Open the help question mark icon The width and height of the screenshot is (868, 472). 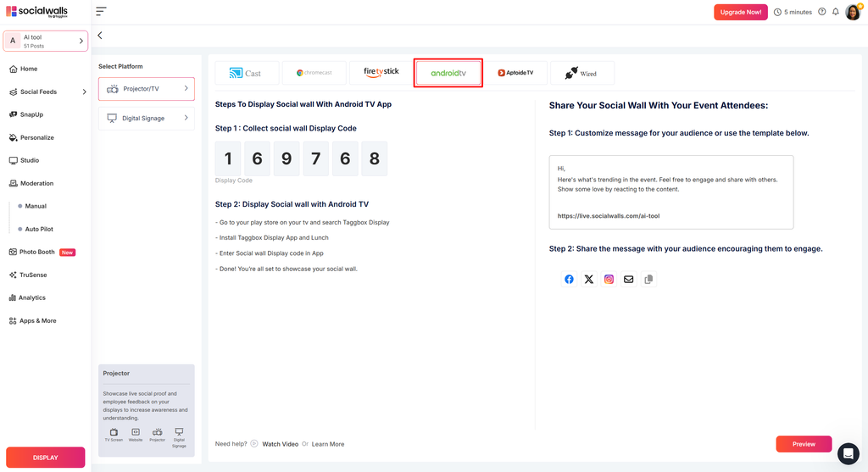click(822, 12)
